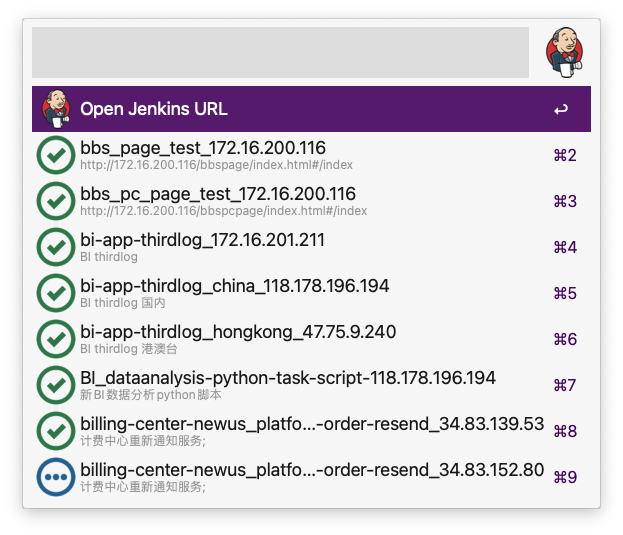Click the ⌘5 shortcut label
Image resolution: width=623 pixels, height=535 pixels.
tap(565, 294)
